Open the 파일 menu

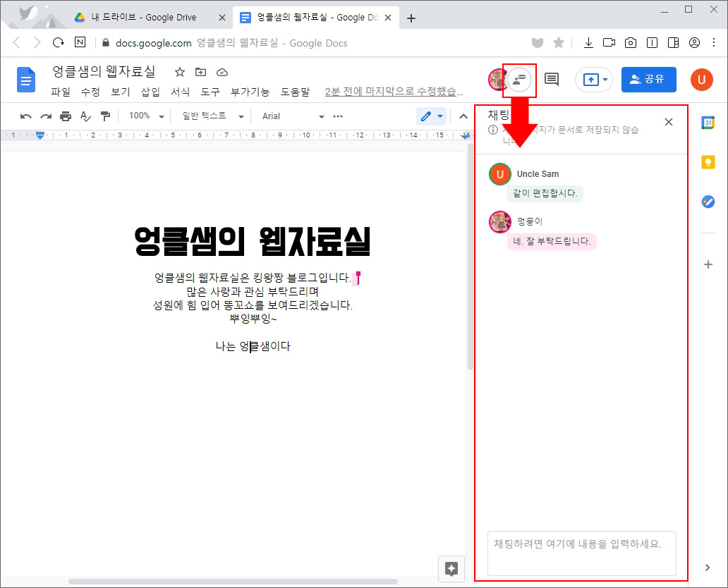(x=61, y=92)
